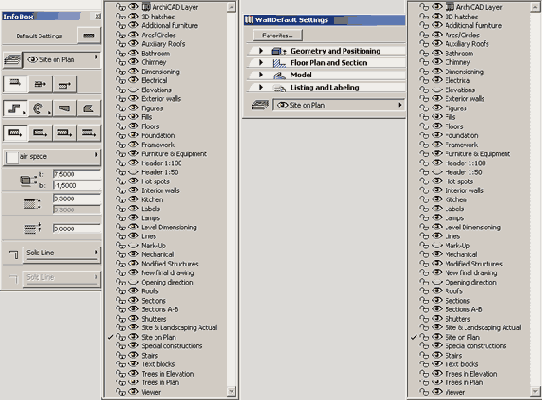Hide the Additional furniture layer in left menu

click(133, 25)
